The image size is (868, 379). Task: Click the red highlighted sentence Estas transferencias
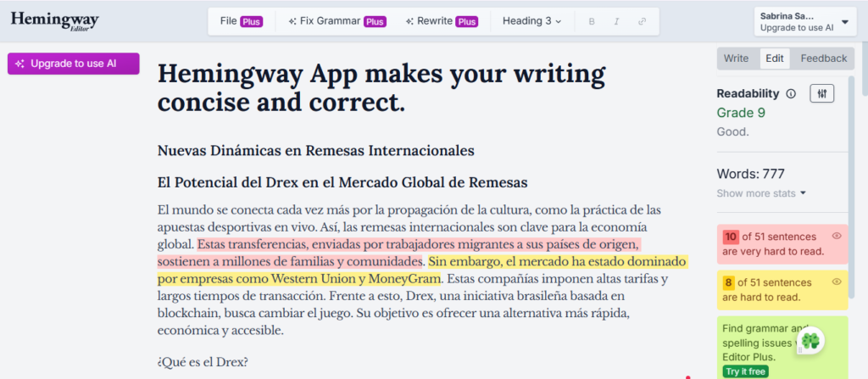coord(399,252)
